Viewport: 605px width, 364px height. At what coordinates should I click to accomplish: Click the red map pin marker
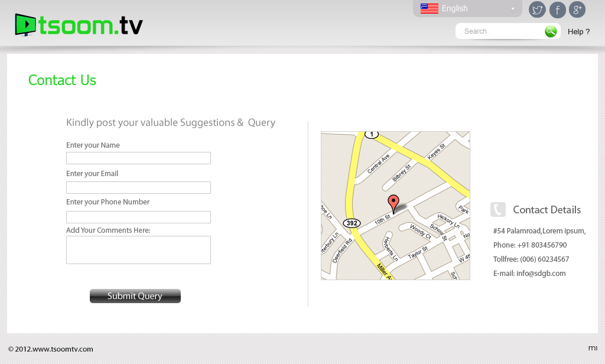(x=393, y=204)
